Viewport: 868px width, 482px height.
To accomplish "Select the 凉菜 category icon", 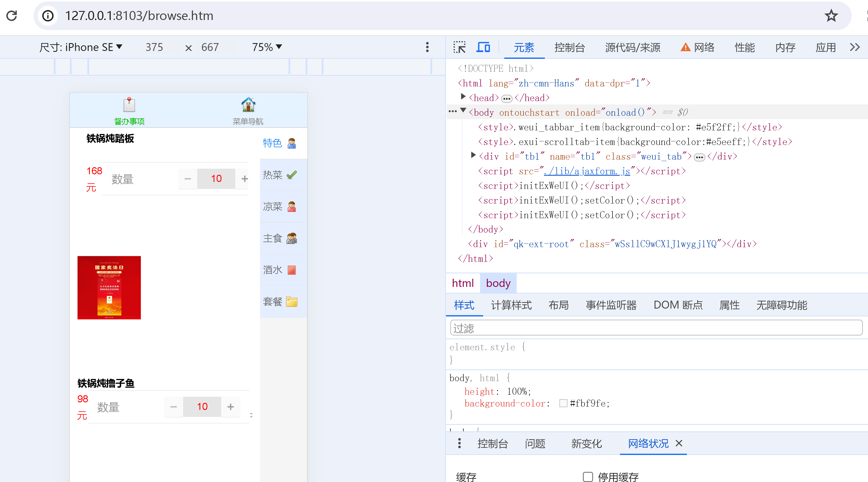I will click(x=292, y=206).
